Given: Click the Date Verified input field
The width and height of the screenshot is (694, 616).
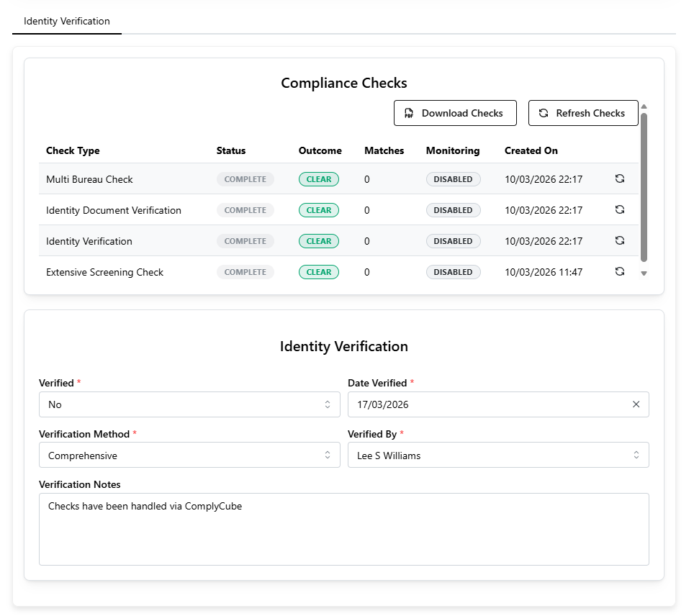Looking at the screenshot, I should tap(498, 404).
